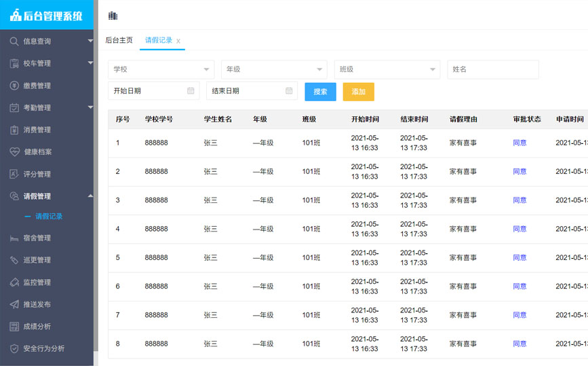
Task: Click the 信息查询 magnifier icon
Action: click(14, 41)
